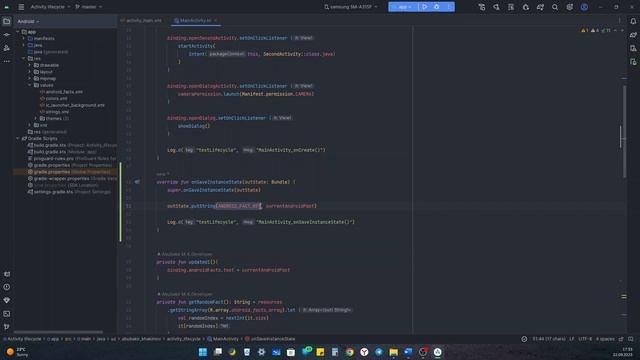Viewport: 640px width, 360px height.
Task: Open Running Devices in right sidebar
Action: [x=633, y=62]
